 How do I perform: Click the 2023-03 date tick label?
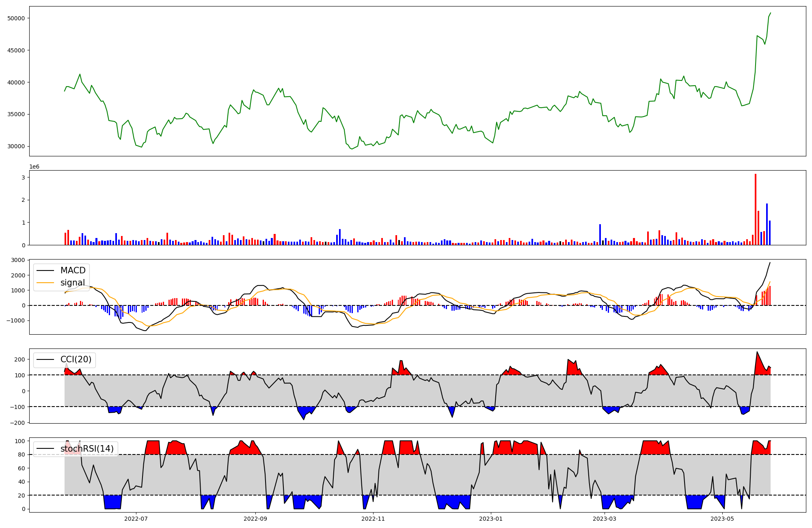pyautogui.click(x=605, y=519)
